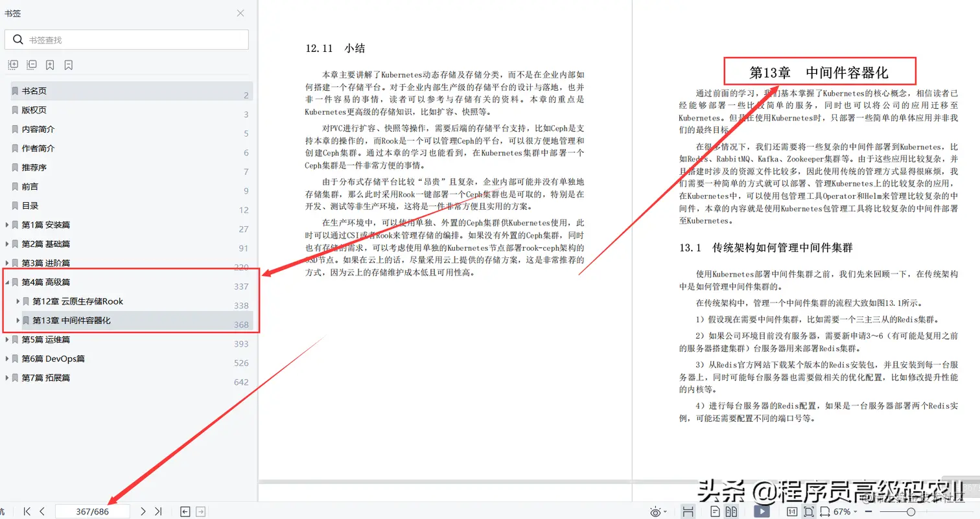Delete the selected bookmark
The image size is (980, 519).
(x=69, y=65)
